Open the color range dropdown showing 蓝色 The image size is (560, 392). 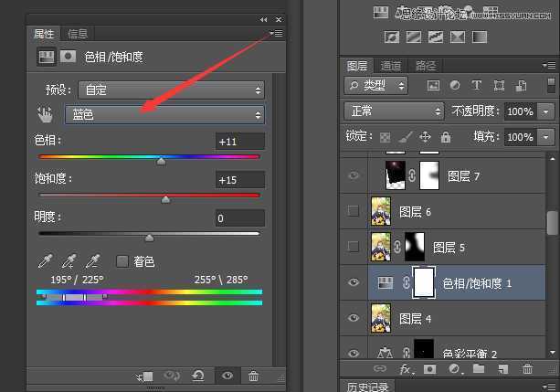(164, 115)
